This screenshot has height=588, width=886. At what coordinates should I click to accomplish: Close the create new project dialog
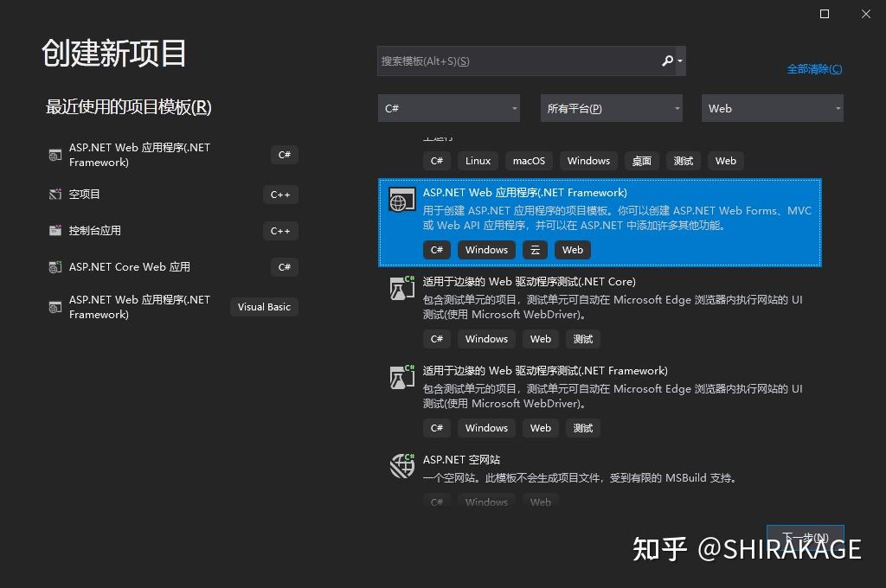pos(865,14)
